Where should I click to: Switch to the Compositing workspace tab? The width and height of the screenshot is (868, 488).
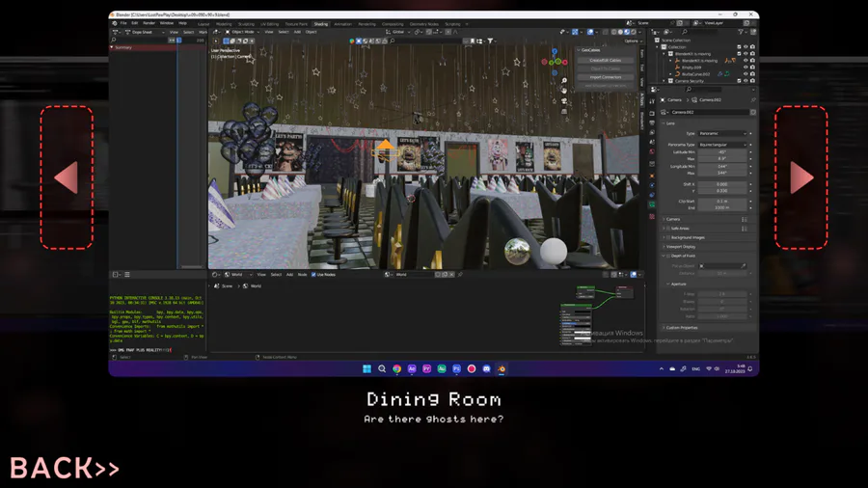coord(393,24)
